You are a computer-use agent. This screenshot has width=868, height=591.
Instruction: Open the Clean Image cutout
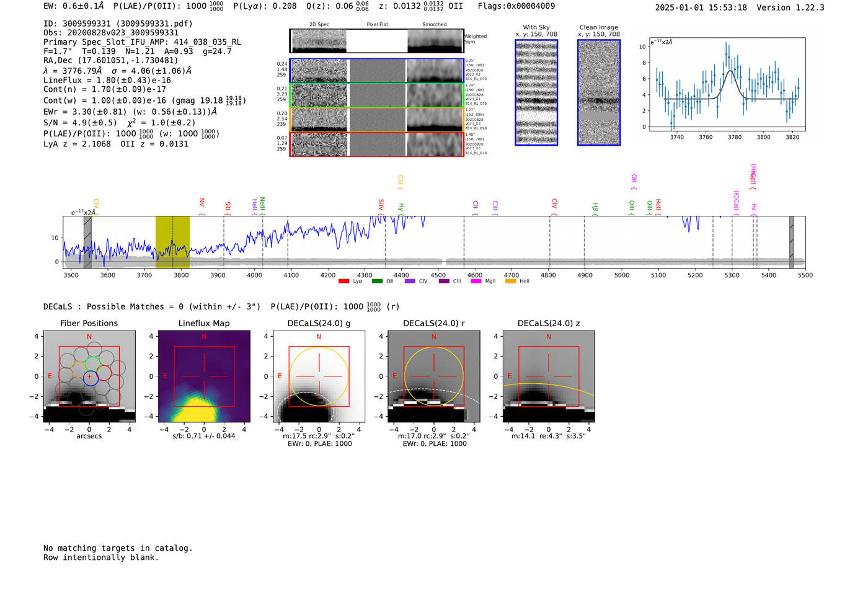(599, 92)
